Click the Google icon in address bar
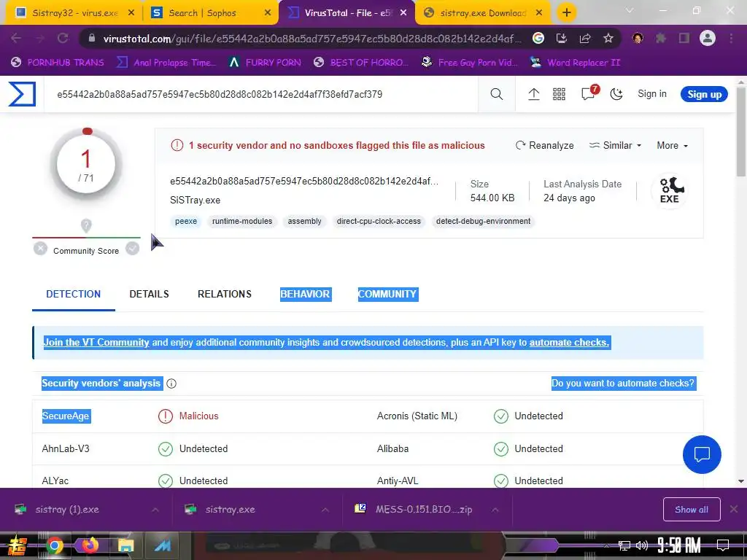 pyautogui.click(x=538, y=38)
